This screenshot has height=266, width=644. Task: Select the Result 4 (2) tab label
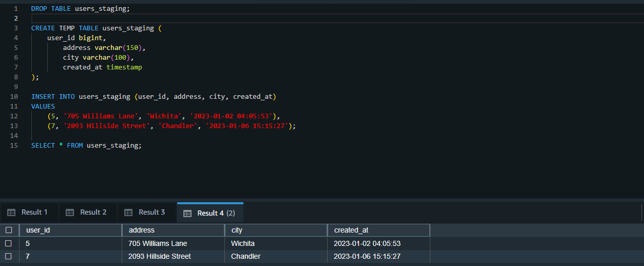pos(216,213)
